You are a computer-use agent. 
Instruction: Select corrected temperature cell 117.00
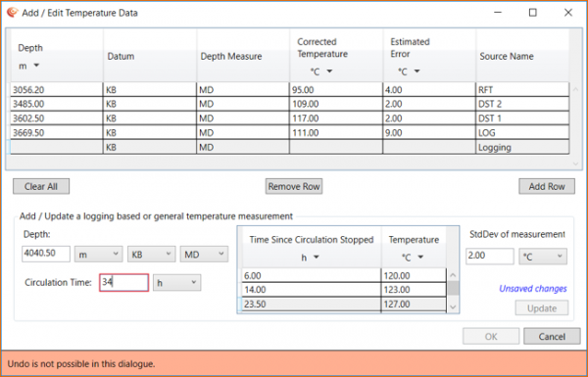pos(336,118)
